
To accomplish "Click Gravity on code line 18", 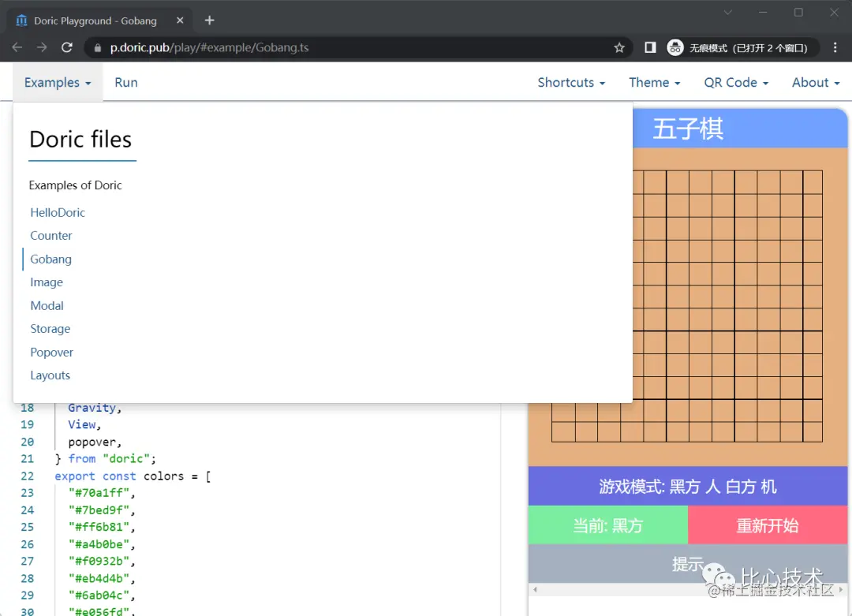I will point(92,408).
